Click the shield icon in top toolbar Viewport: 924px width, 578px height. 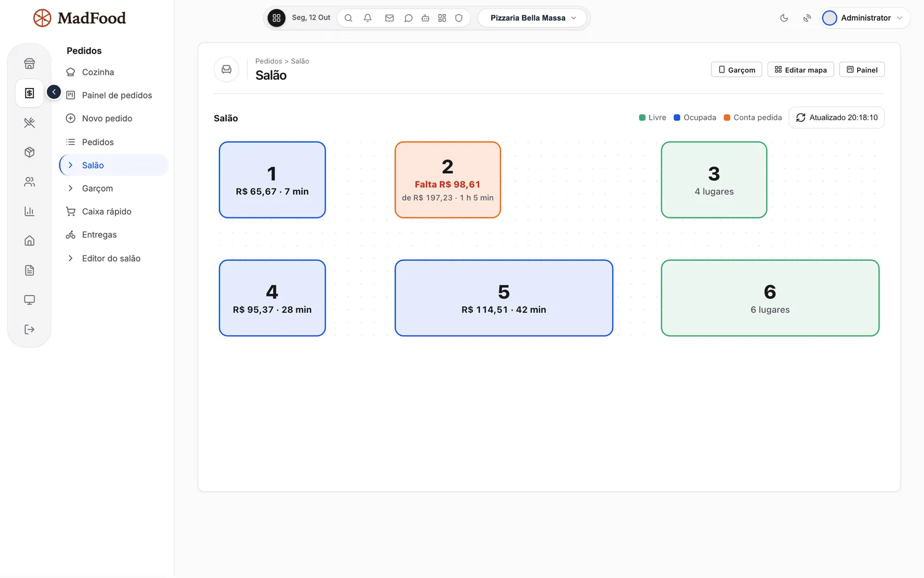click(x=459, y=18)
